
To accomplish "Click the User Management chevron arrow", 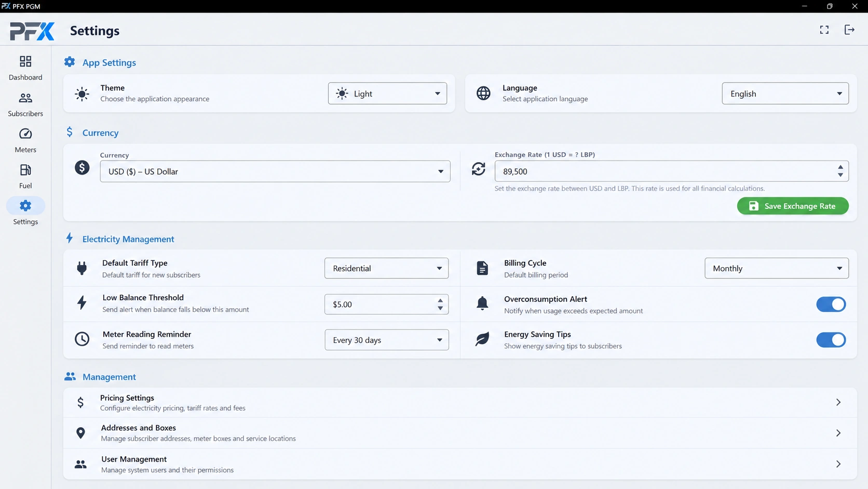I will point(838,464).
